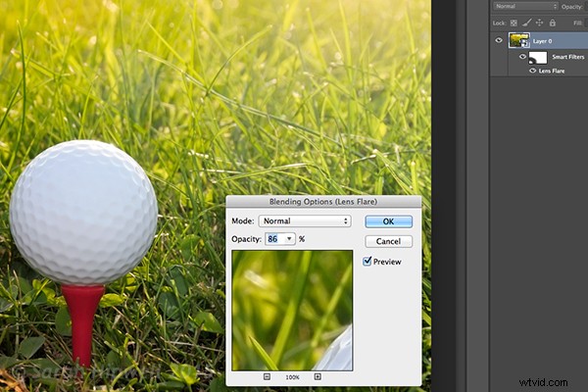
Task: Click the 100% zoom value in the dialog
Action: 292,377
